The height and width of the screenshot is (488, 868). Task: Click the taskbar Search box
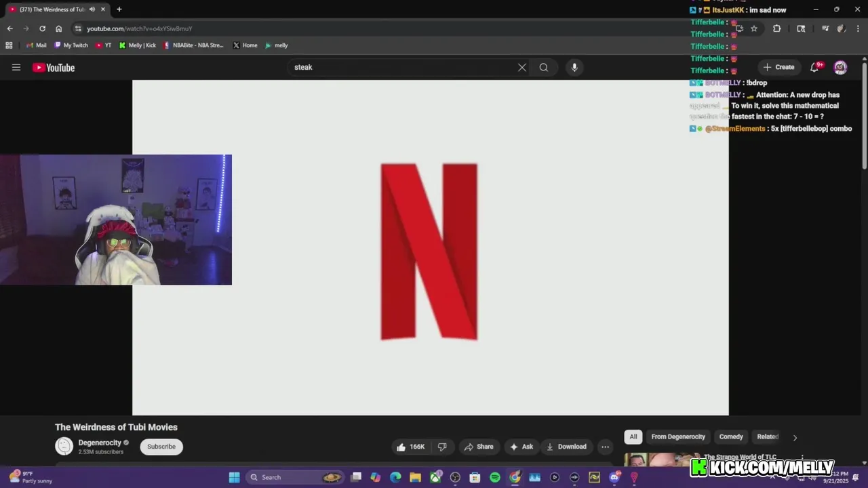tap(295, 477)
